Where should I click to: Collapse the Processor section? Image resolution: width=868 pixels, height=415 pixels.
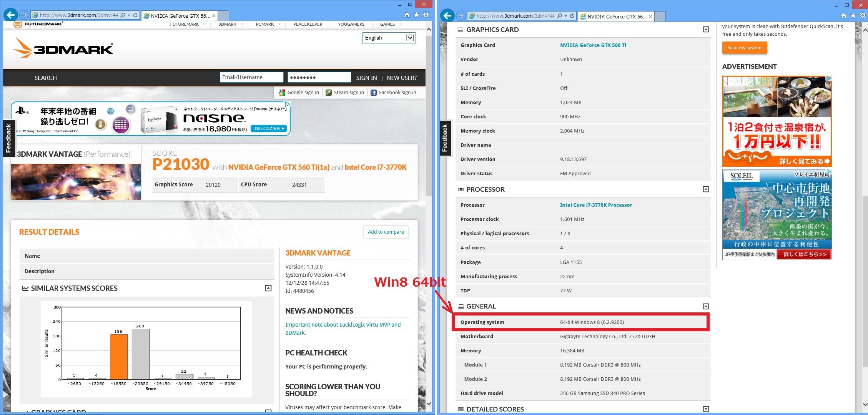[x=706, y=189]
